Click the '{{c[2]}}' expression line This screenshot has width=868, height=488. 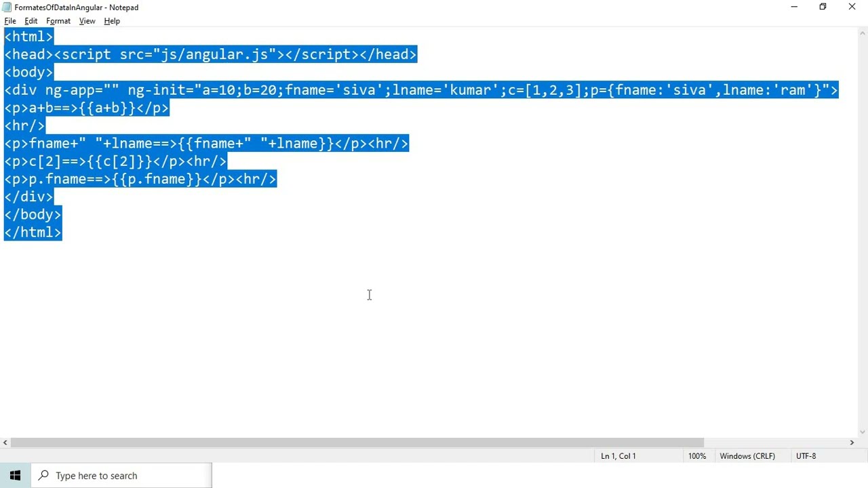click(115, 161)
